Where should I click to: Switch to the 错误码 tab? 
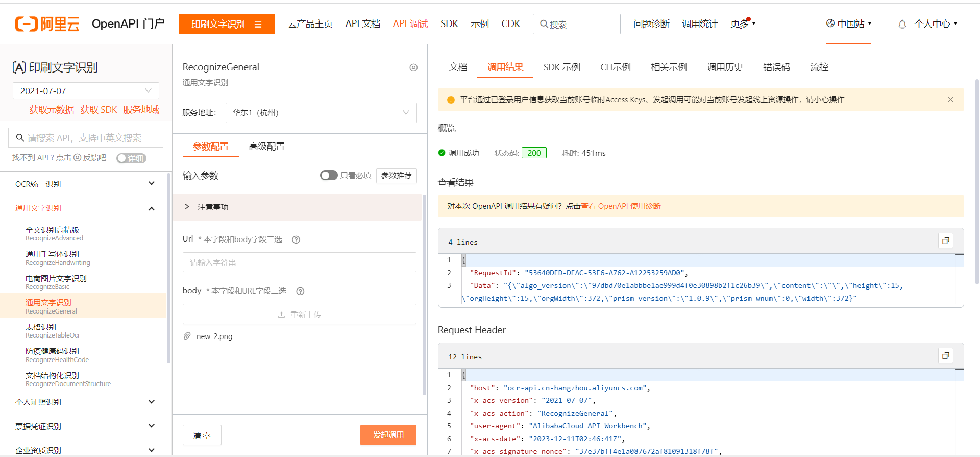pos(776,67)
